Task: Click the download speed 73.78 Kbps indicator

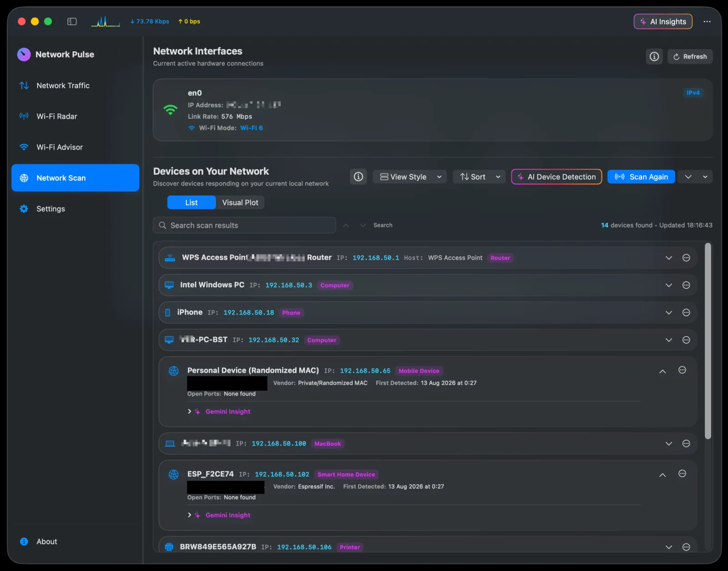Action: click(150, 21)
